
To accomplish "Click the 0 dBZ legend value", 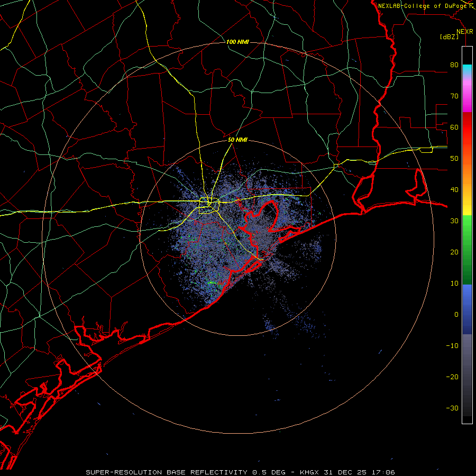I will click(x=456, y=315).
